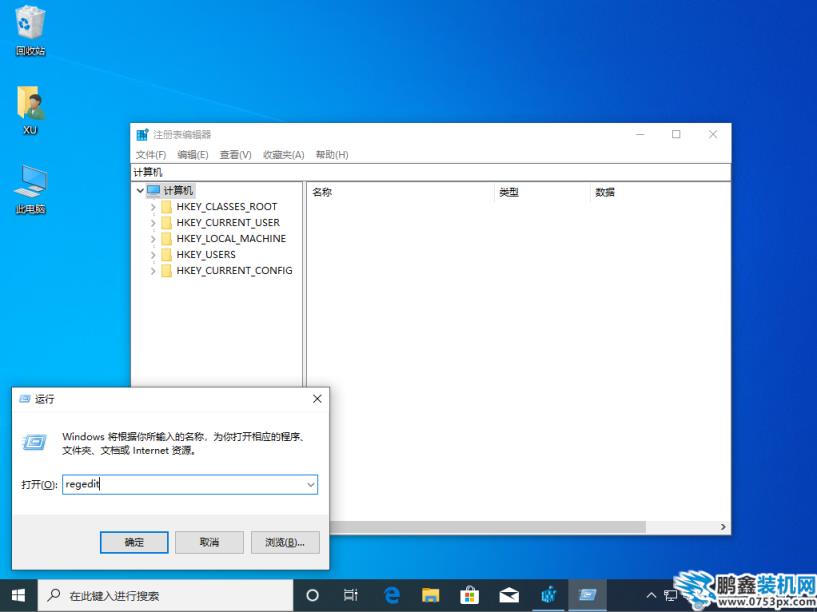Click the taskbar search box
This screenshot has height=612, width=817.
click(166, 595)
